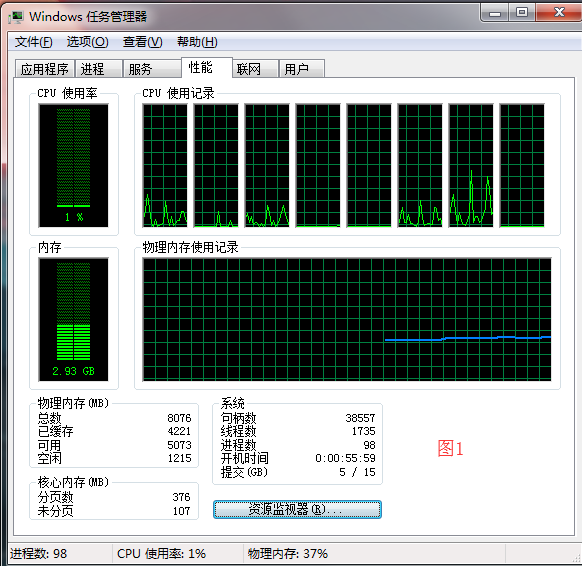
Task: Click the 进程数 value 98 in 系统
Action: click(x=369, y=445)
